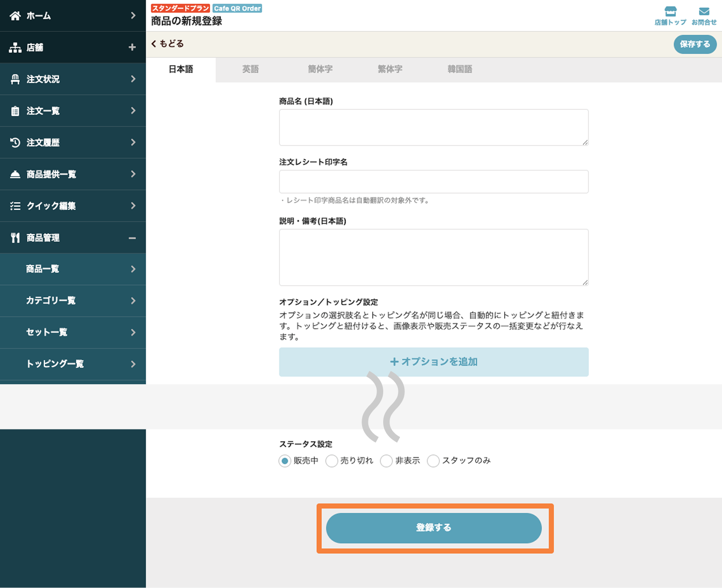
Task: Click the 注文レシート印字名 input field
Action: pos(434,182)
